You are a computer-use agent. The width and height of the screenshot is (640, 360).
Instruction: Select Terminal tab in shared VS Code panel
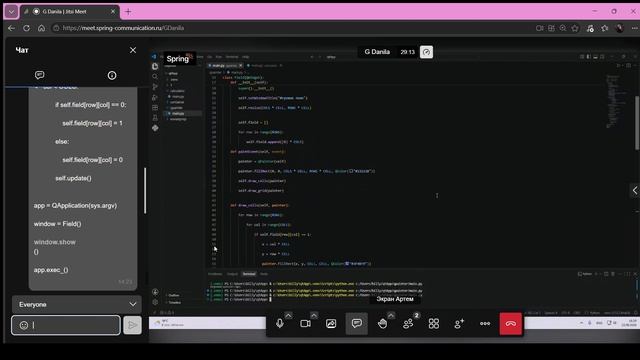point(249,274)
